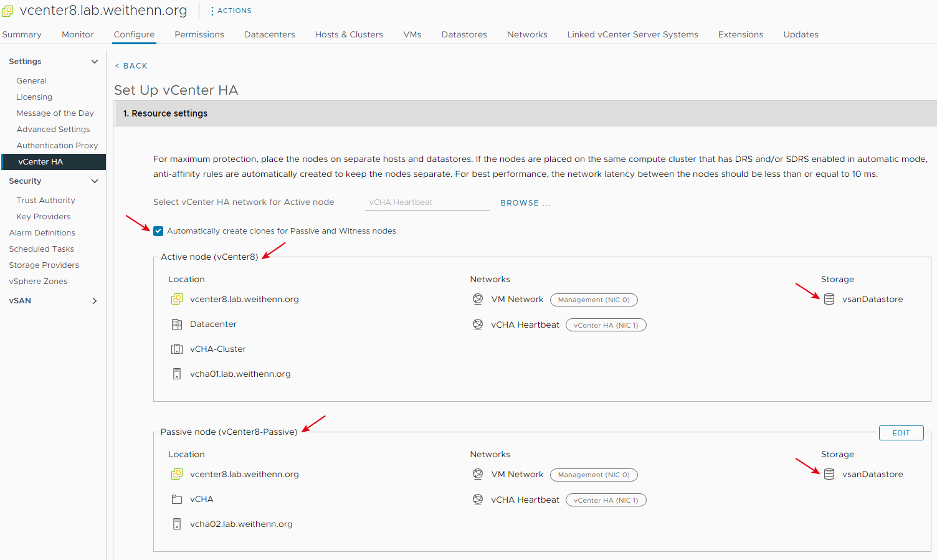Screen dimensions: 937x560
Task: Open Authentication Proxy settings
Action: coord(57,145)
